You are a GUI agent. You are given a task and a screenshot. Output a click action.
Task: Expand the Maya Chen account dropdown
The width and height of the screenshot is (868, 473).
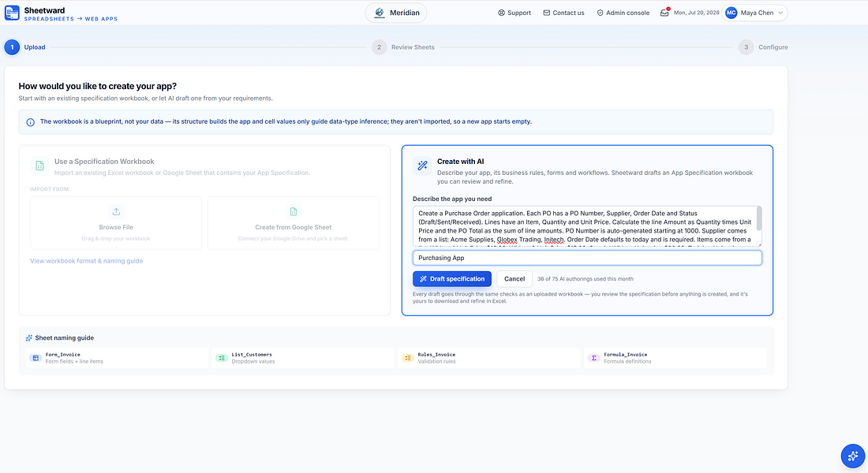pyautogui.click(x=755, y=13)
